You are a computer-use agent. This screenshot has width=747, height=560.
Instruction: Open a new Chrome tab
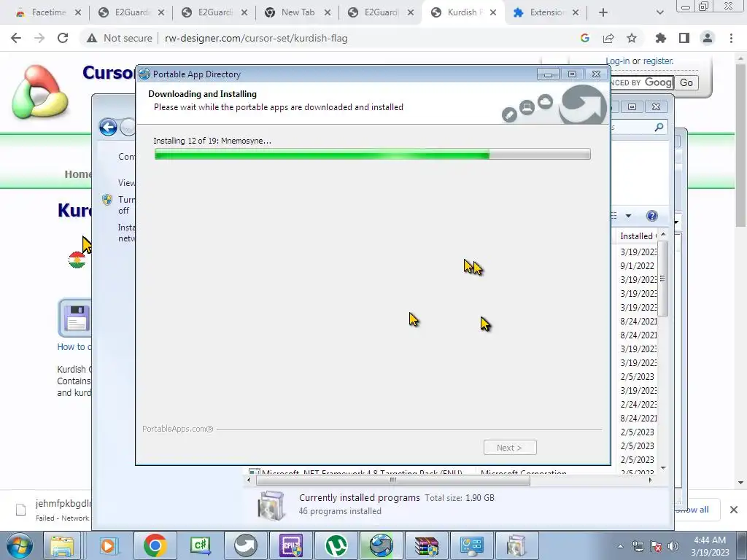click(603, 12)
